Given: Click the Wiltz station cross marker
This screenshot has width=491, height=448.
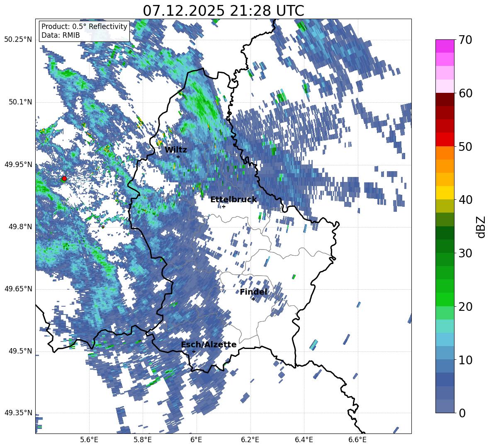Looking at the screenshot, I should click(178, 157).
